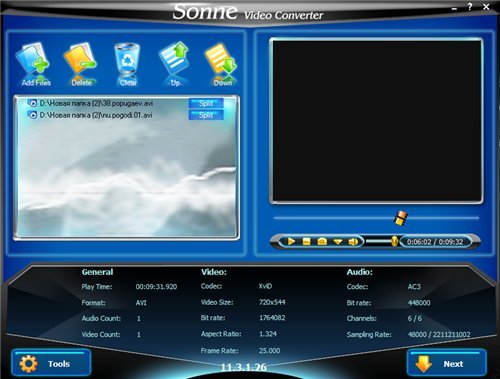Click the video seek bar track

(376, 218)
